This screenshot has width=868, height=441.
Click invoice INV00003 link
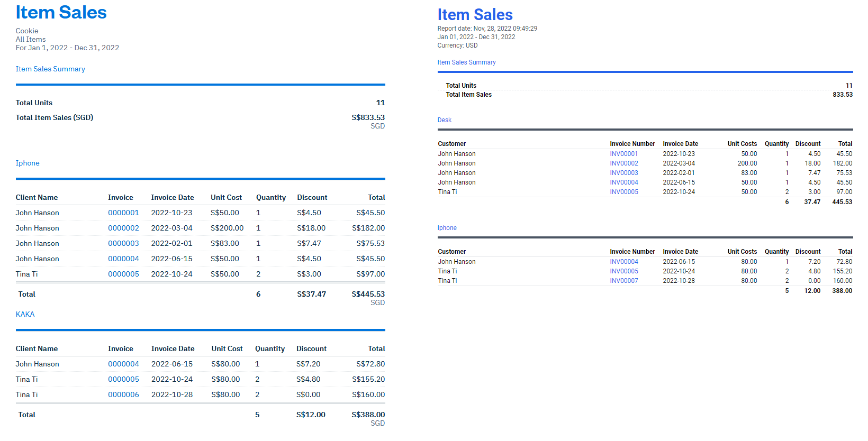[x=623, y=173]
